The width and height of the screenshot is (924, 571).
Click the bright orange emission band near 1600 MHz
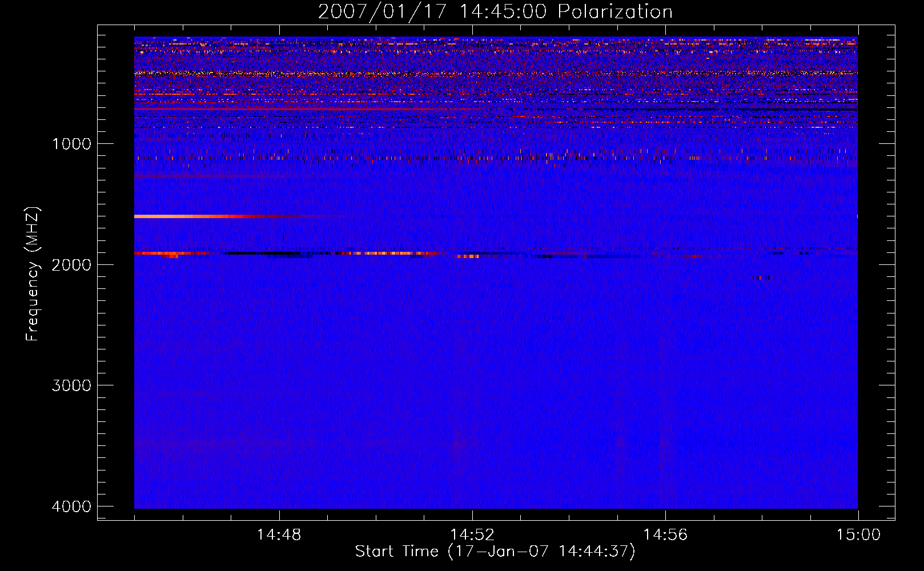(217, 216)
